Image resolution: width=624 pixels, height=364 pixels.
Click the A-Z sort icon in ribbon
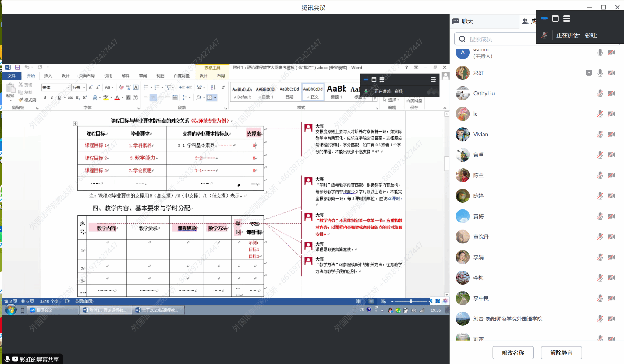(213, 87)
